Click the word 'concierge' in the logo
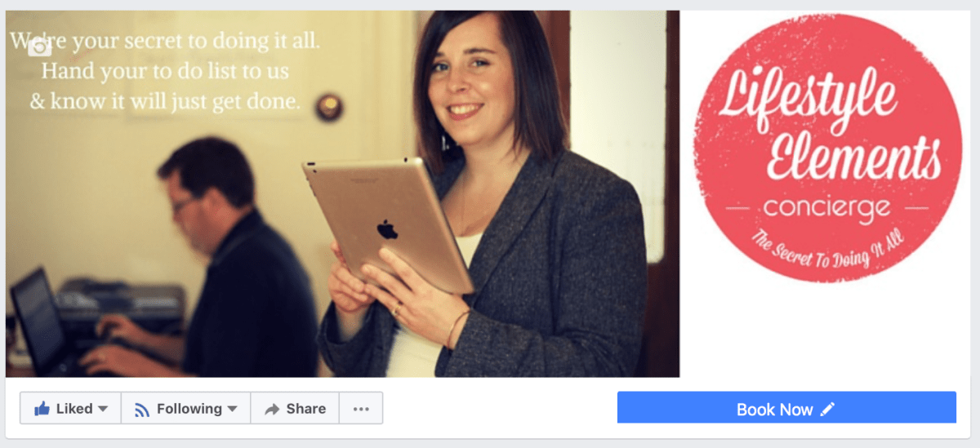Screen dimensions: 980x448 coord(826,211)
